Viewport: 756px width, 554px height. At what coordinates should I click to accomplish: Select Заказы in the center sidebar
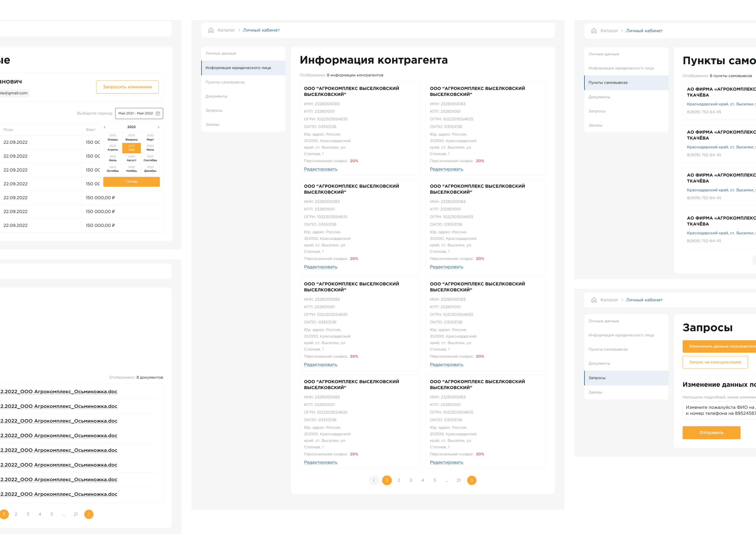tap(212, 125)
